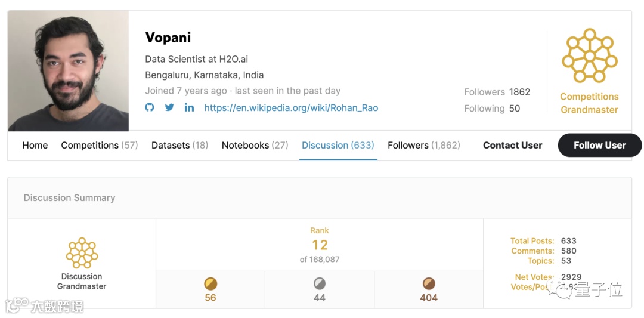Click the Followers 1862 count
The width and height of the screenshot is (644, 318).
(497, 92)
